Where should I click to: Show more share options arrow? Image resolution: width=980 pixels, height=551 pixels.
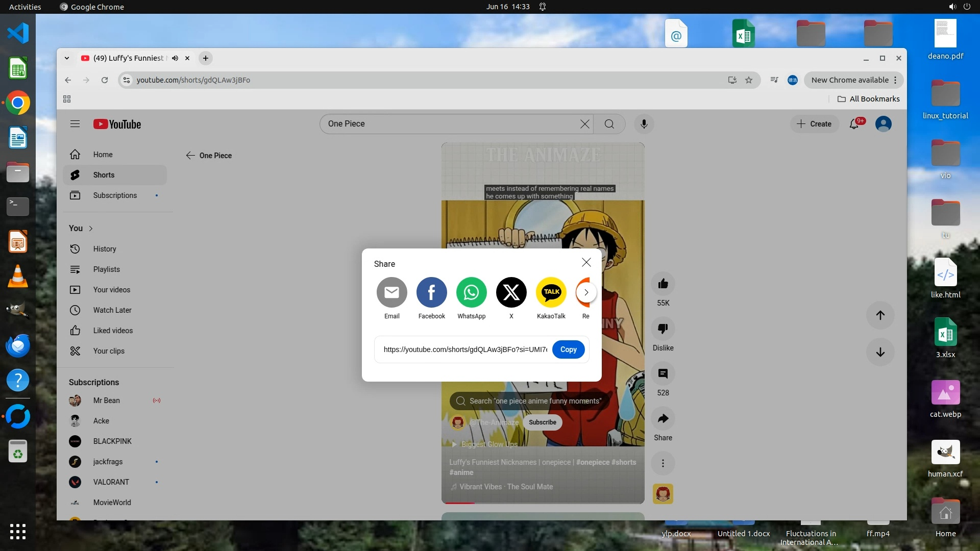point(586,292)
